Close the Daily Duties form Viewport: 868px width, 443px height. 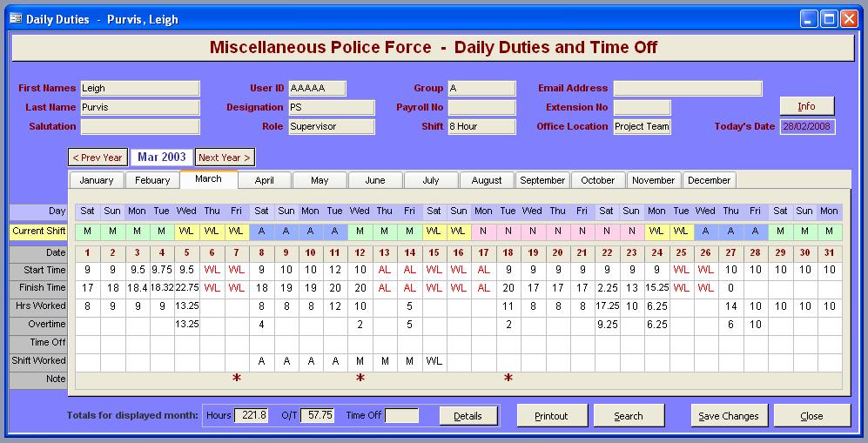coord(811,416)
